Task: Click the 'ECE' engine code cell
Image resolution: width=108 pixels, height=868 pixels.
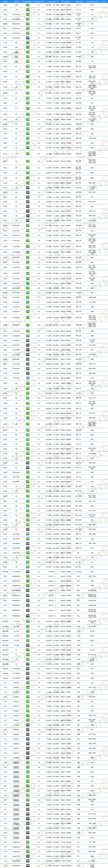Action: (x=92, y=572)
